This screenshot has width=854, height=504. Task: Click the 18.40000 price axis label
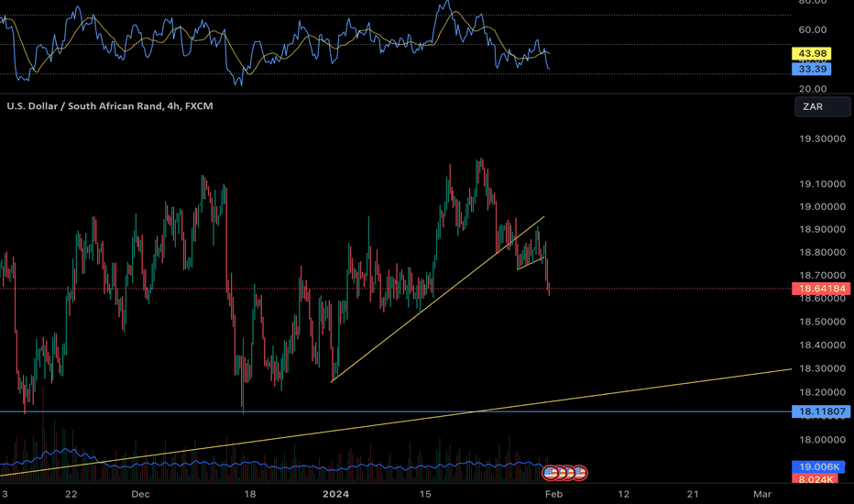[822, 345]
